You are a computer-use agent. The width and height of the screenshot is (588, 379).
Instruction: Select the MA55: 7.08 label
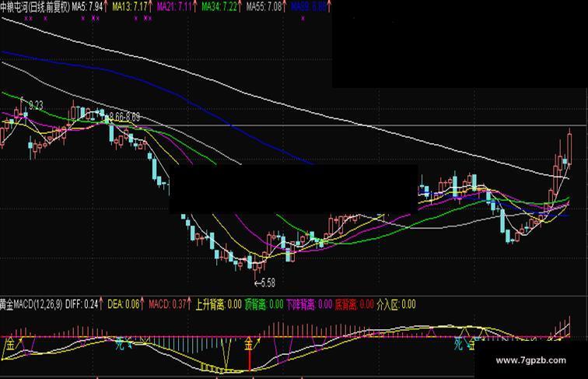click(264, 6)
